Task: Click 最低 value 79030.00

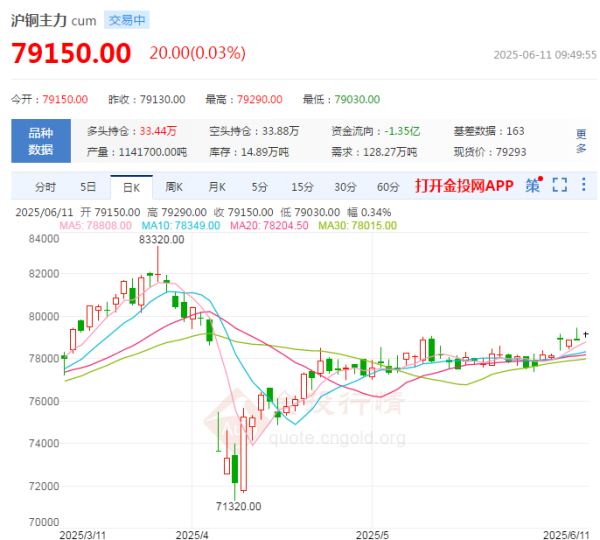Action: click(x=357, y=100)
